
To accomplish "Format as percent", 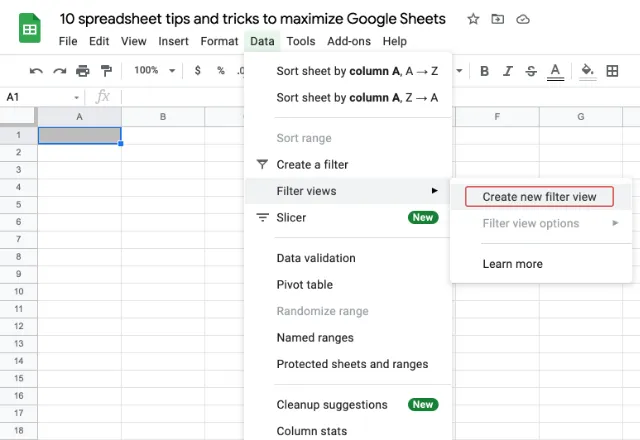I will coord(221,71).
